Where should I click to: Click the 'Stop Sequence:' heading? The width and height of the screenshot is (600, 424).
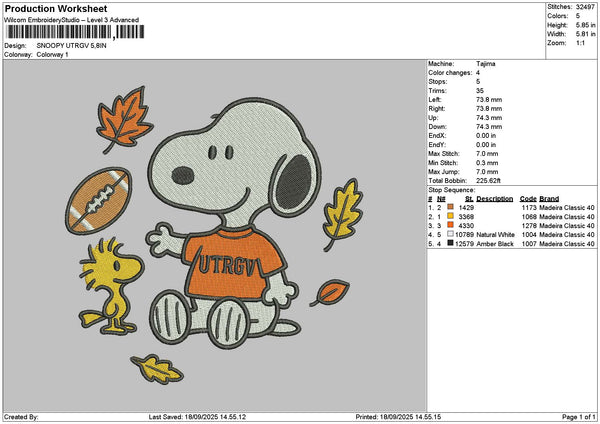coord(452,190)
